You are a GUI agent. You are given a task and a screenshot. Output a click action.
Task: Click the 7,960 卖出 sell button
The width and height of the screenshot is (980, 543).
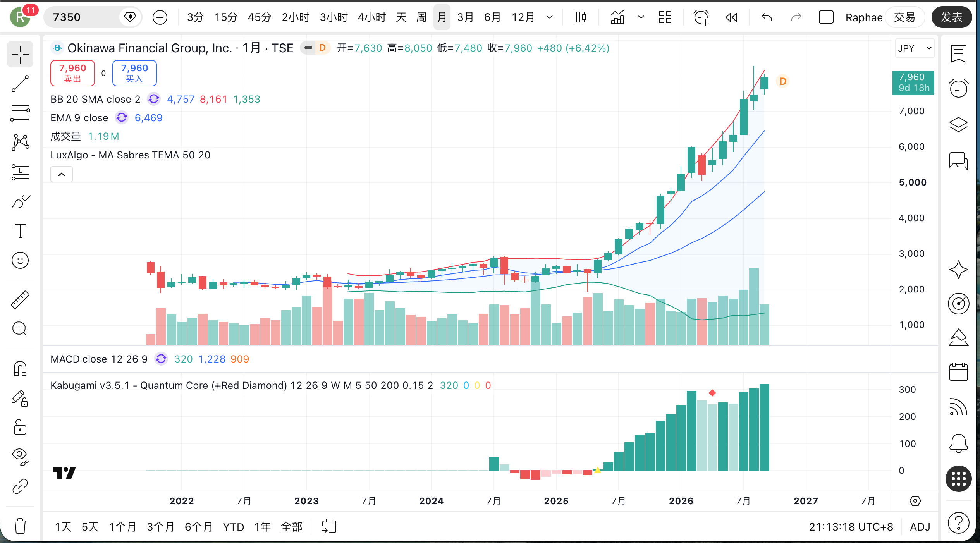(72, 73)
